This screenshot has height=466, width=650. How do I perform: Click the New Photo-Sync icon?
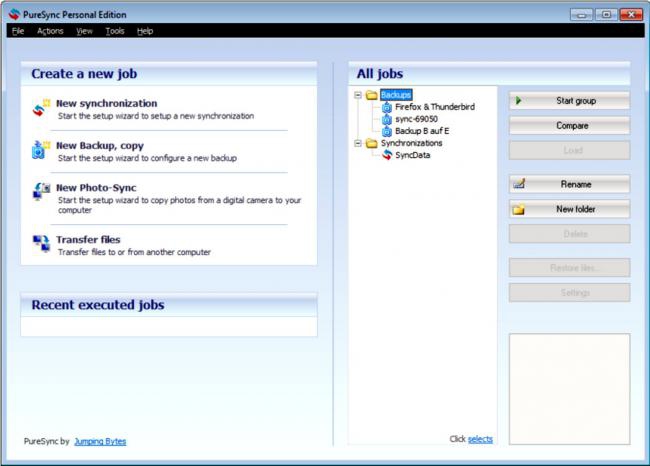coord(41,192)
